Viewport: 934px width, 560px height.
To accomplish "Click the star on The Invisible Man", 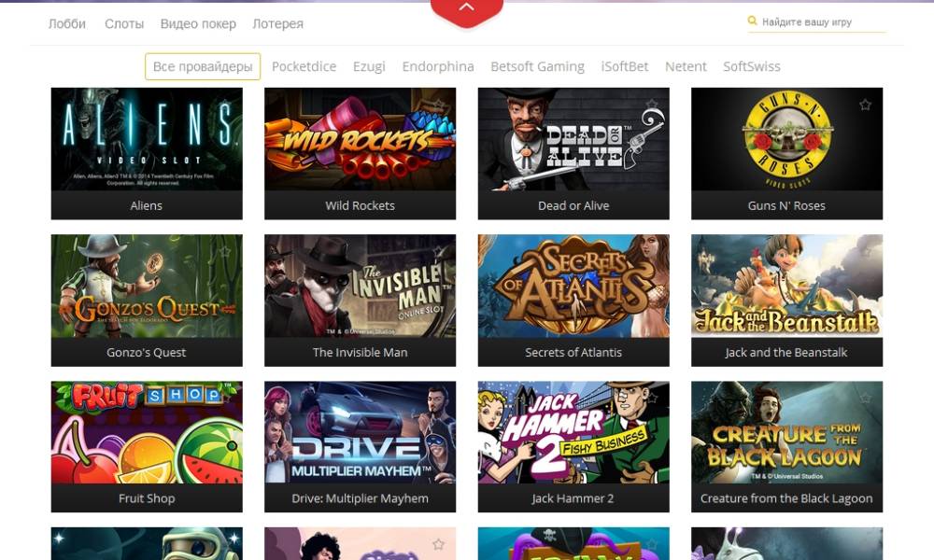I will [438, 251].
